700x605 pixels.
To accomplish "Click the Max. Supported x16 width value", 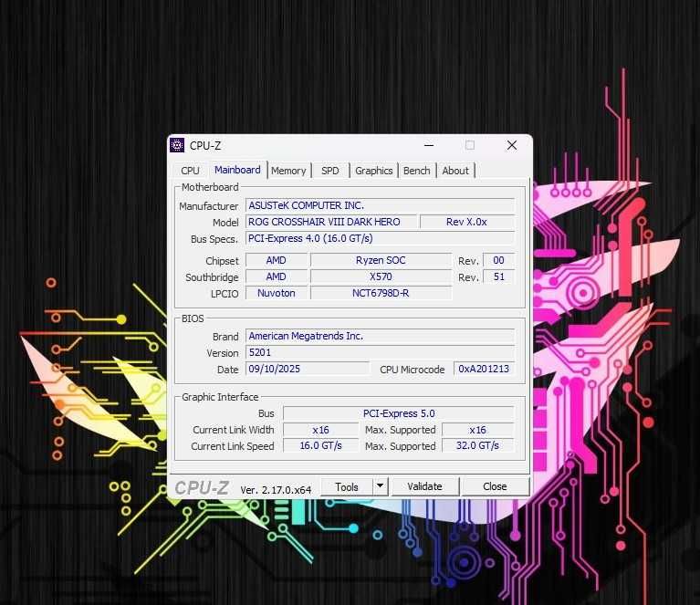I will coord(477,430).
